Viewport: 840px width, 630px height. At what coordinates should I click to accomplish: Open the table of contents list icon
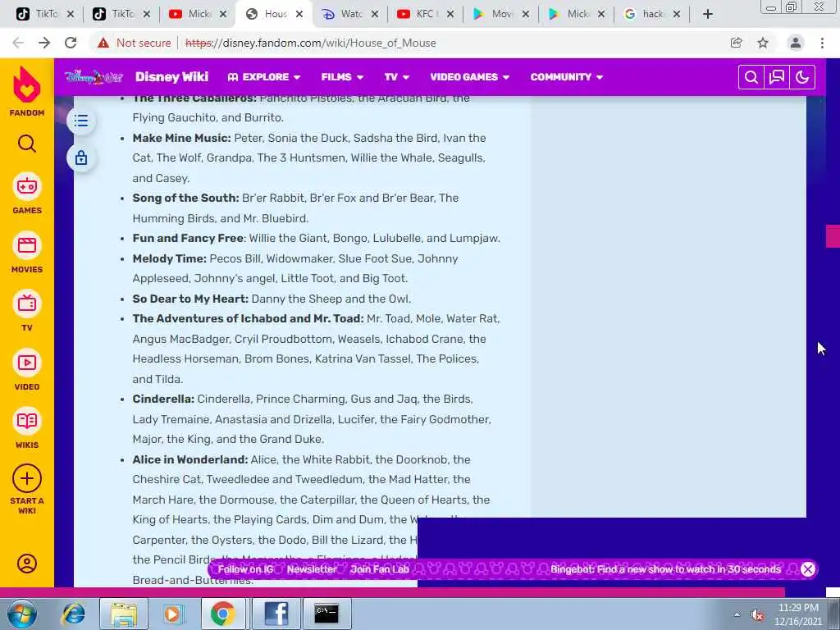81,121
